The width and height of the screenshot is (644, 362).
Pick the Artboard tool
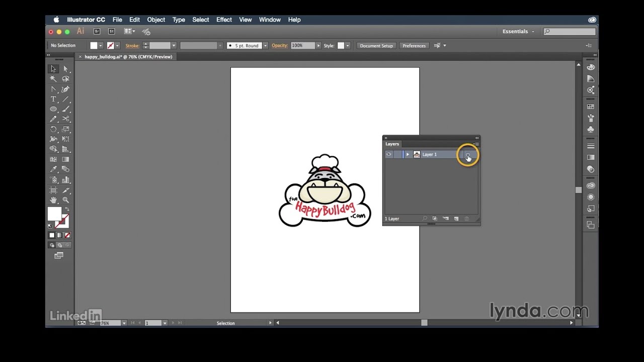pos(53,190)
